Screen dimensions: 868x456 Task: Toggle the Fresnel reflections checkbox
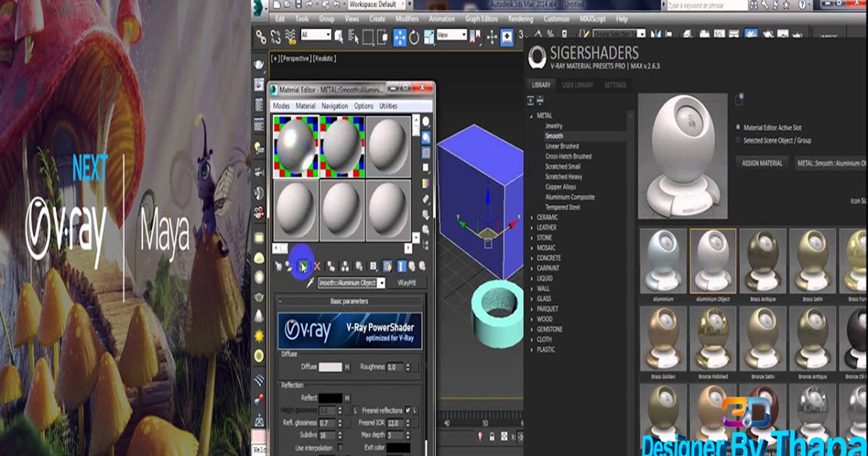coord(409,410)
